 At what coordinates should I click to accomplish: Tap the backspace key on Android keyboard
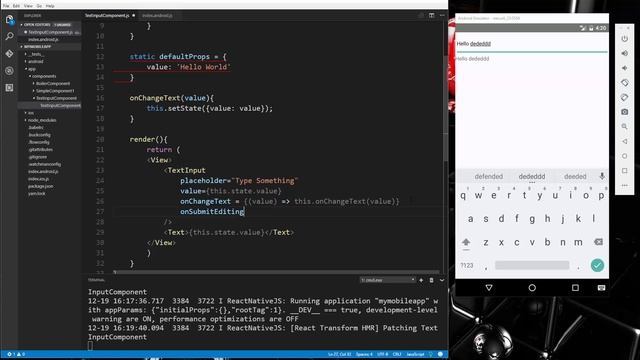tap(598, 242)
